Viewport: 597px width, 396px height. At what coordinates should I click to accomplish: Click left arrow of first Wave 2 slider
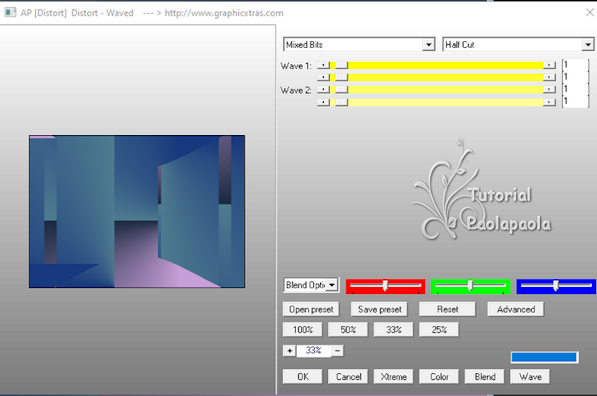point(323,90)
